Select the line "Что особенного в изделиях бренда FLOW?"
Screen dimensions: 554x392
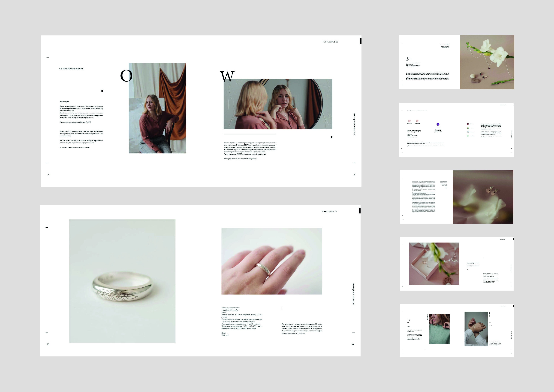pos(75,122)
